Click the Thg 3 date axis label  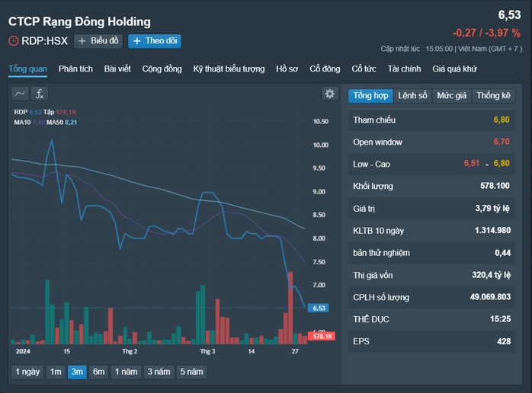(207, 351)
